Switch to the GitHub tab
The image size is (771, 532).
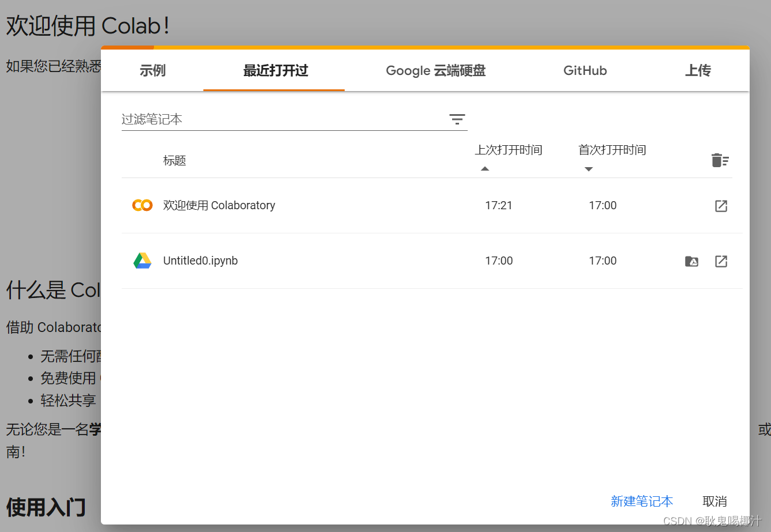click(585, 70)
